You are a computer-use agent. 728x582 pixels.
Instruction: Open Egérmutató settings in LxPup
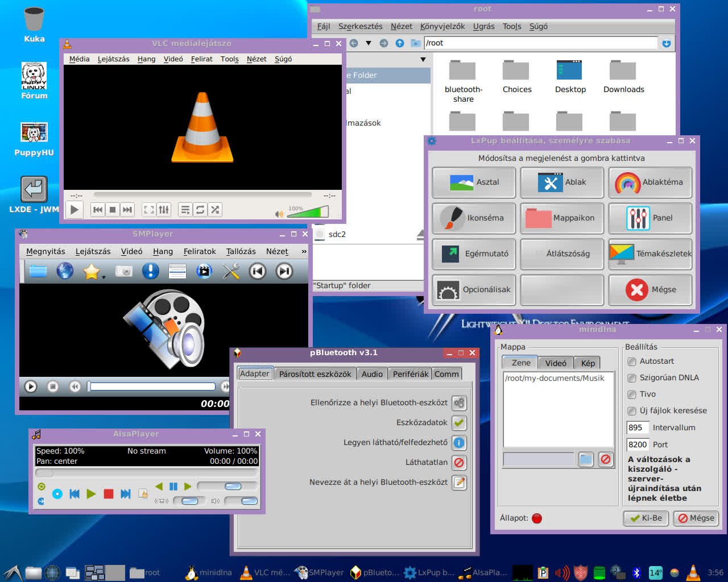point(474,253)
